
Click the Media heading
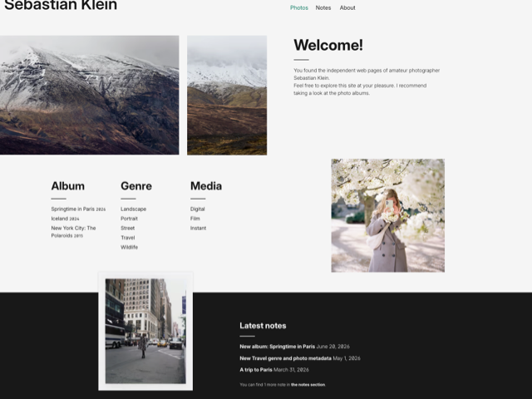[x=206, y=186]
